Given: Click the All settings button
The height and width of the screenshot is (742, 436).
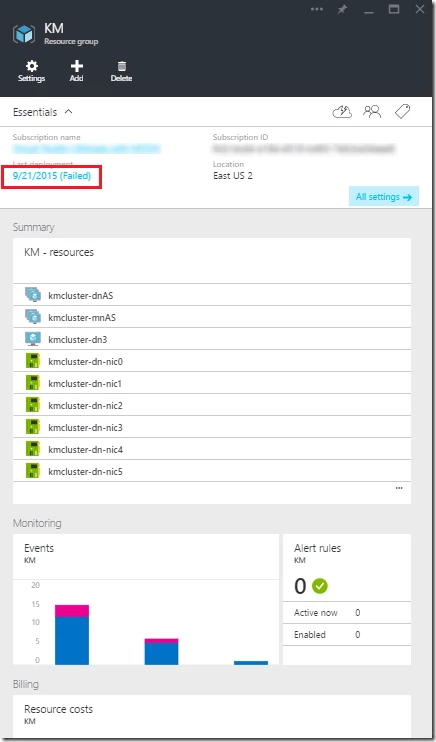Looking at the screenshot, I should [384, 196].
